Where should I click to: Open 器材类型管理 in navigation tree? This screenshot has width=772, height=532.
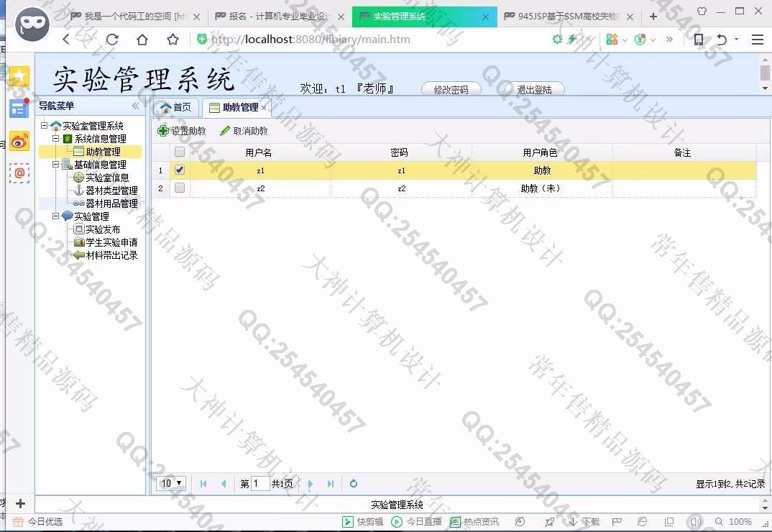pyautogui.click(x=111, y=190)
